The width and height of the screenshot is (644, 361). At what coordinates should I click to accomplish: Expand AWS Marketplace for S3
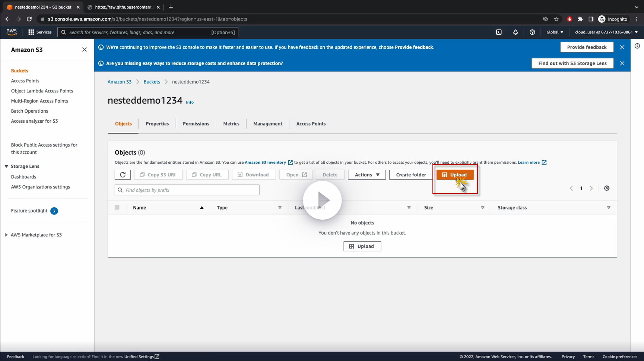click(x=6, y=235)
